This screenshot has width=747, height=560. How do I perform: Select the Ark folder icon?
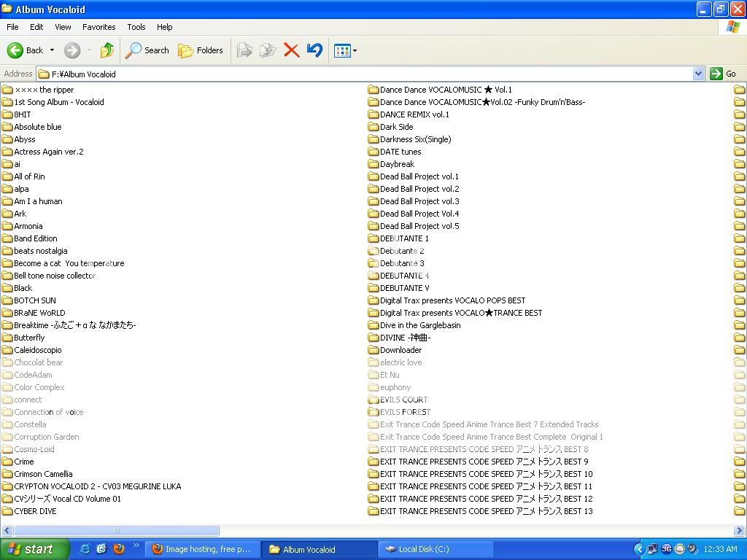(x=7, y=214)
